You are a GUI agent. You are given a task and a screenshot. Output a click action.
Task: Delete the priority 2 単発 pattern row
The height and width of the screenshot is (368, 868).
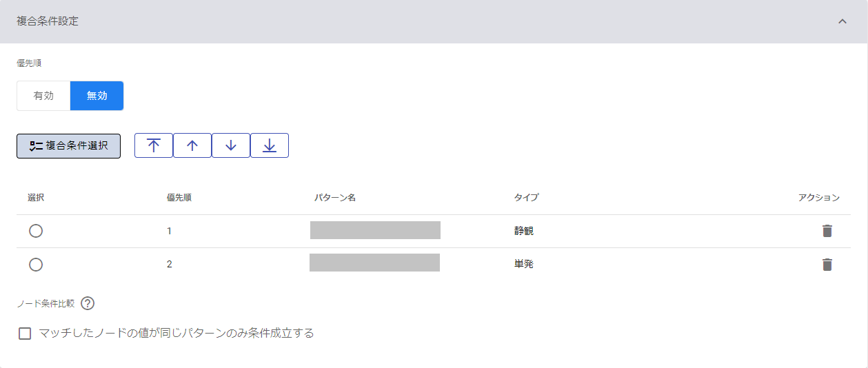tap(827, 265)
